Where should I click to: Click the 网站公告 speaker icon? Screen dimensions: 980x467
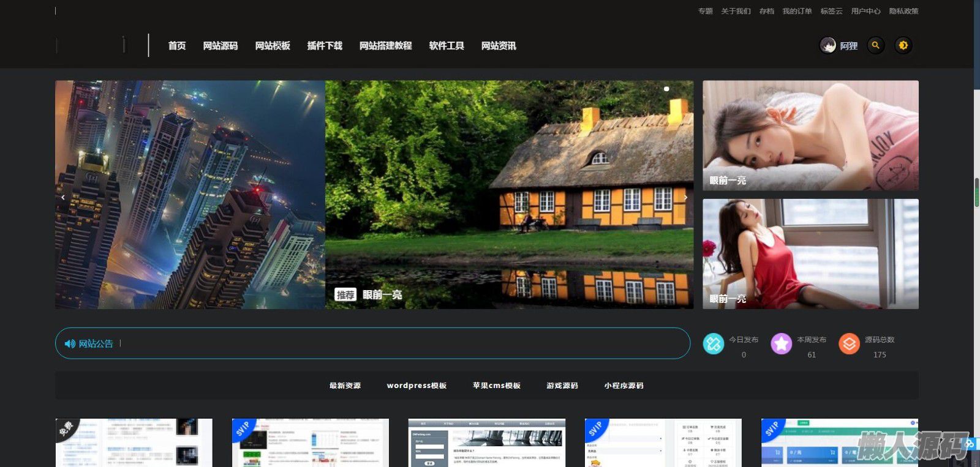tap(70, 344)
